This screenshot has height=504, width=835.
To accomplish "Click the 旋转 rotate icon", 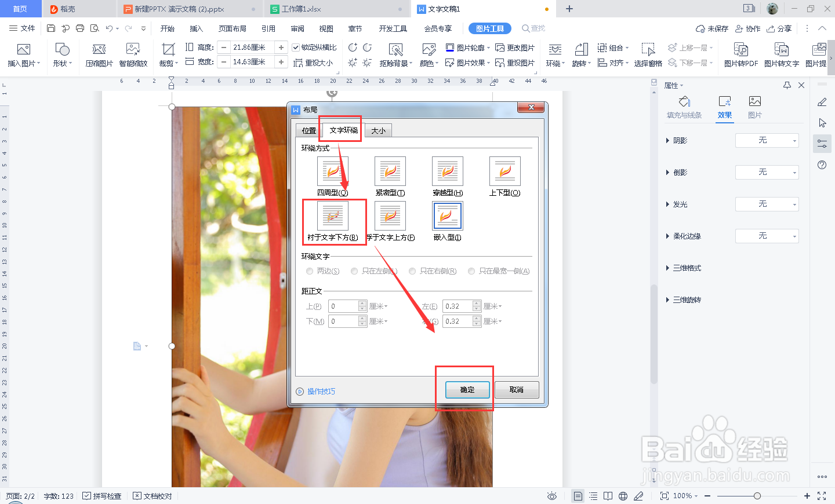I will click(x=581, y=50).
